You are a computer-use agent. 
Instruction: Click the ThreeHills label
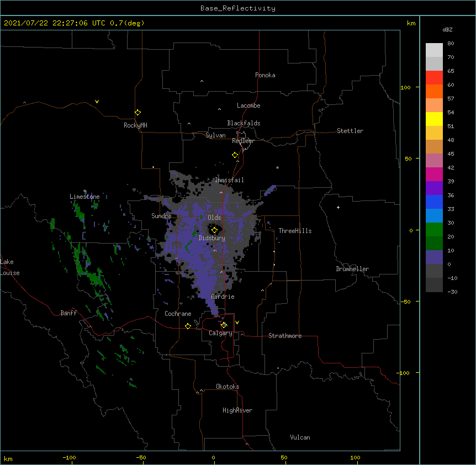295,231
